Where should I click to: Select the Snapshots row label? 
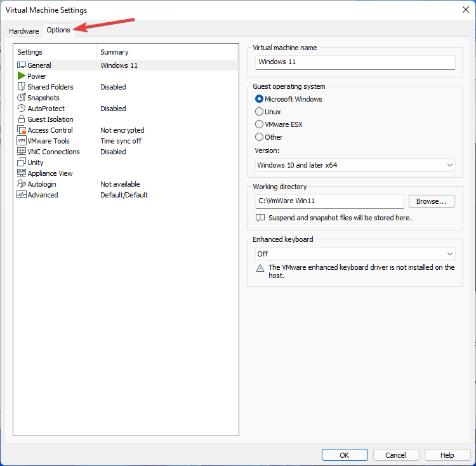pyautogui.click(x=43, y=98)
